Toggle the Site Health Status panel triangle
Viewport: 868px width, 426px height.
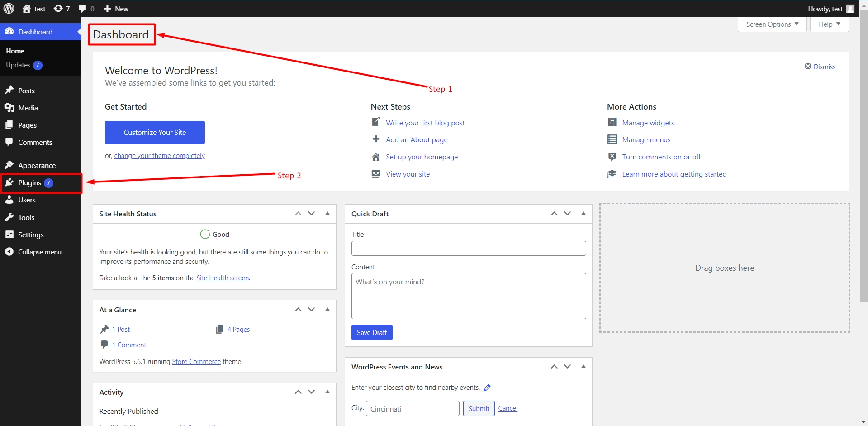pos(327,213)
